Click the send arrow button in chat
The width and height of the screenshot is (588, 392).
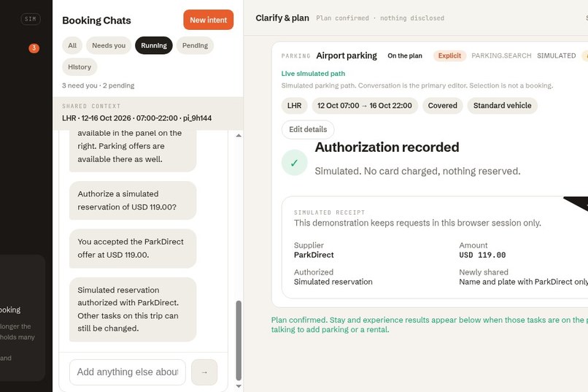click(x=204, y=372)
